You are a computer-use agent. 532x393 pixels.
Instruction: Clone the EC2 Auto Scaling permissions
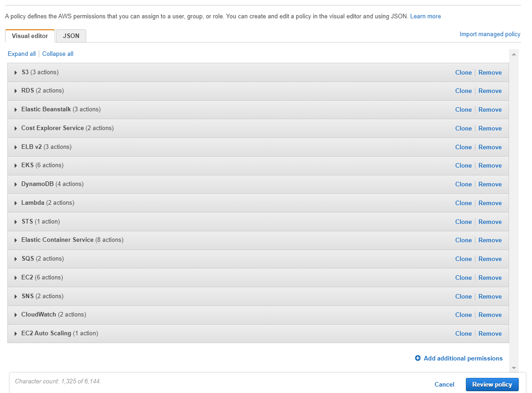pyautogui.click(x=464, y=334)
